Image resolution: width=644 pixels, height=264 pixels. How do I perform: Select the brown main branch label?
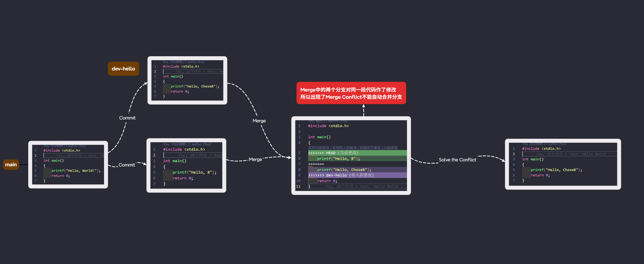tap(11, 164)
